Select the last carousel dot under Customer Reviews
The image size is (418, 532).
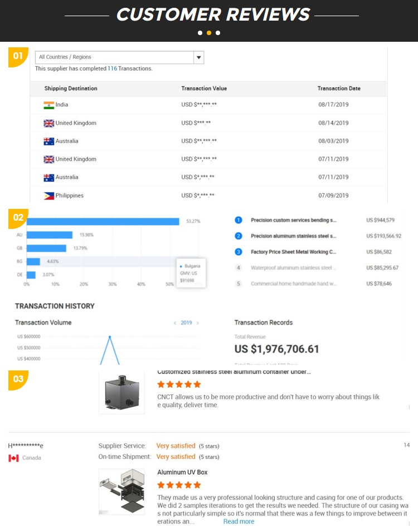click(218, 33)
